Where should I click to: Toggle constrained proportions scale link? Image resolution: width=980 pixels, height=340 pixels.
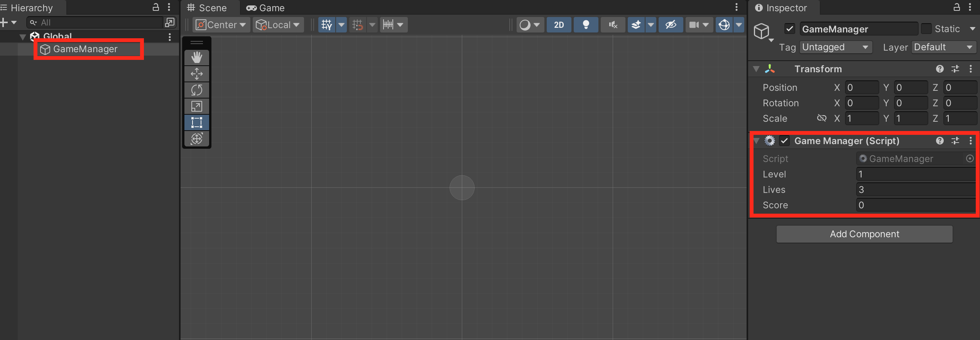[x=822, y=118]
